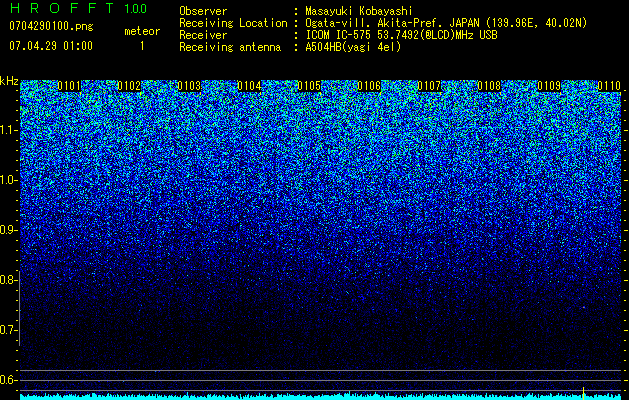629x400 pixels.
Task: Click the time marker 0107
Action: pos(429,86)
